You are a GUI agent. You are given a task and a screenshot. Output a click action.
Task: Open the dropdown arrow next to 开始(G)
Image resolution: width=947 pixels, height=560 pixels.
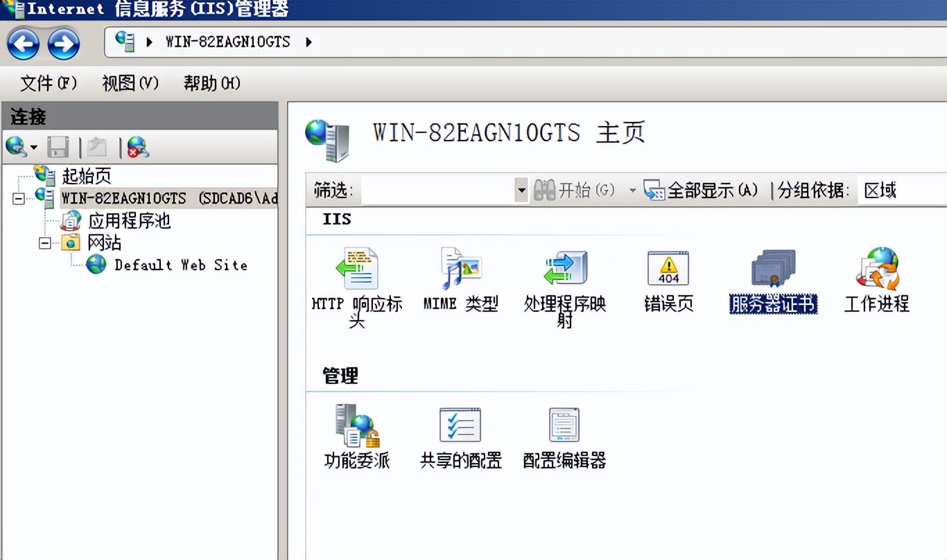[x=632, y=190]
